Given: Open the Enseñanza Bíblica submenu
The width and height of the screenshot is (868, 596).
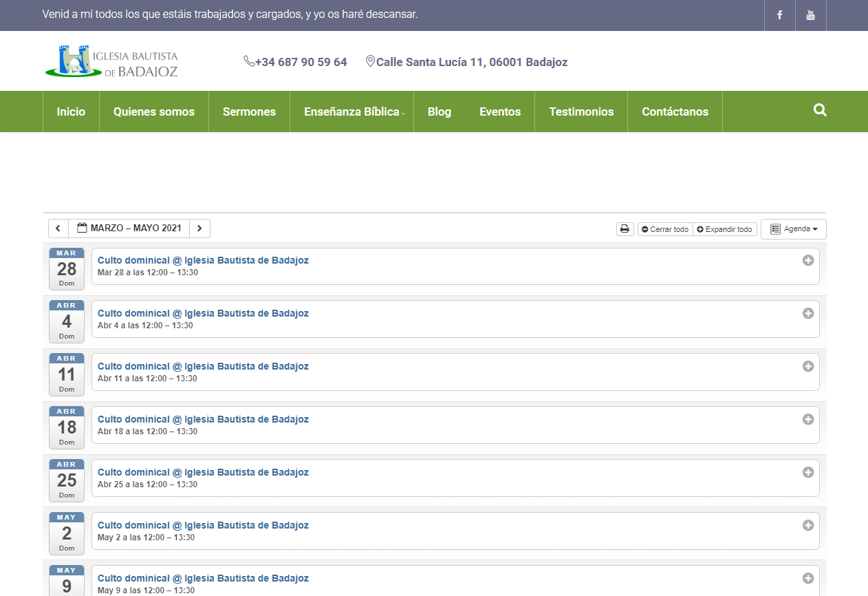Looking at the screenshot, I should coord(351,111).
